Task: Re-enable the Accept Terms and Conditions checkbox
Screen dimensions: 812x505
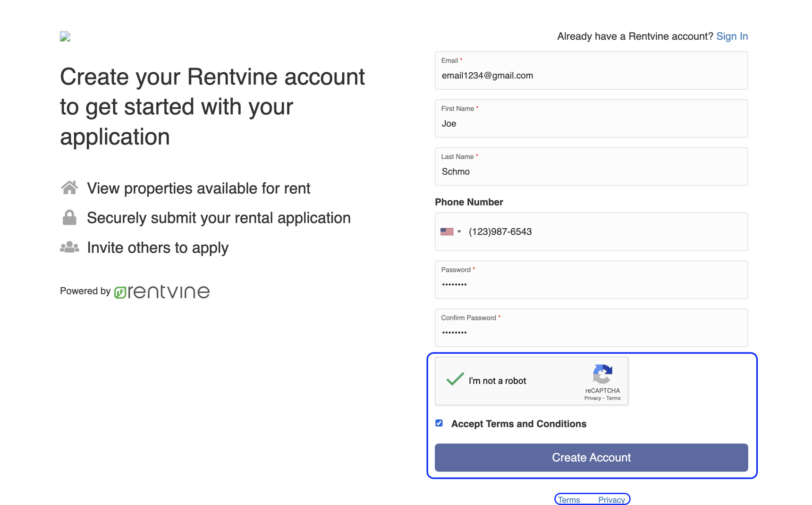Action: pyautogui.click(x=439, y=423)
